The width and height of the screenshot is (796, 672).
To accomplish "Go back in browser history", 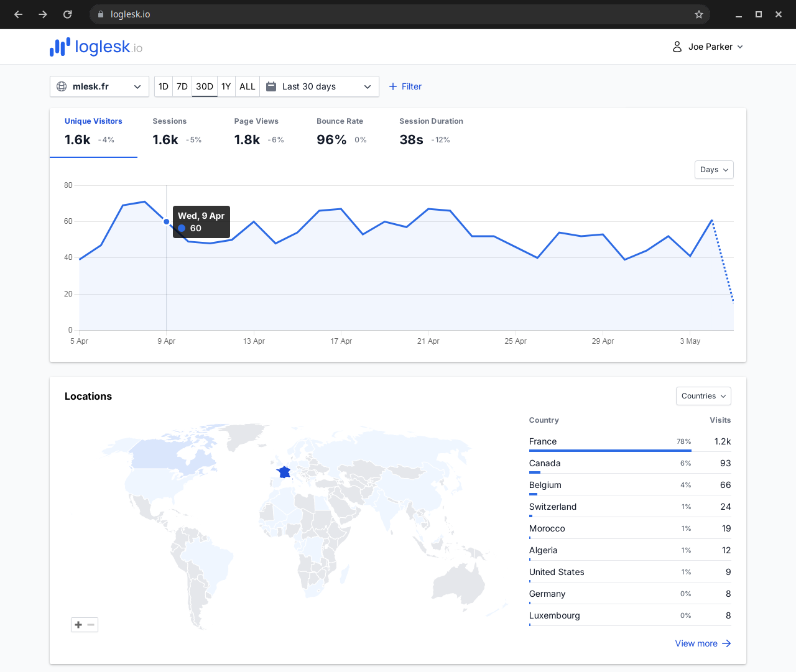I will click(18, 14).
